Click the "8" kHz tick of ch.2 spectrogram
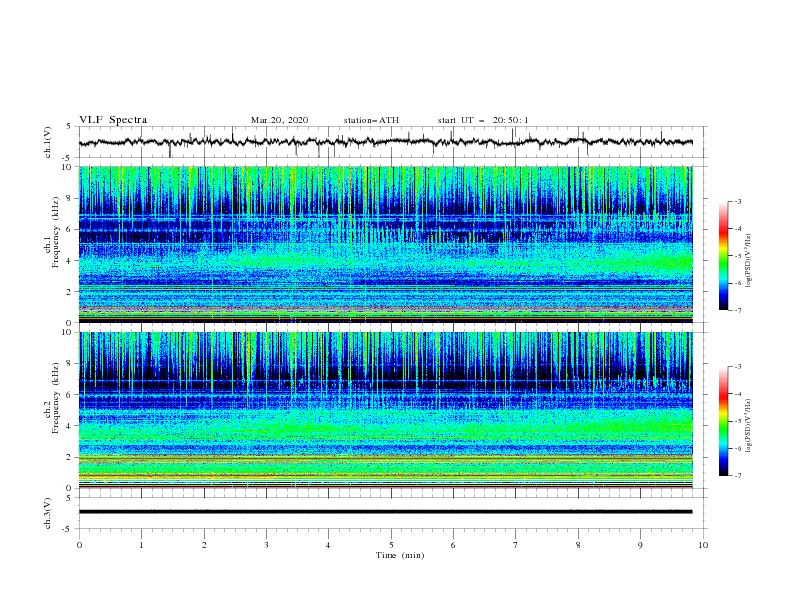Screen dimensions: 792x612 tap(71, 364)
